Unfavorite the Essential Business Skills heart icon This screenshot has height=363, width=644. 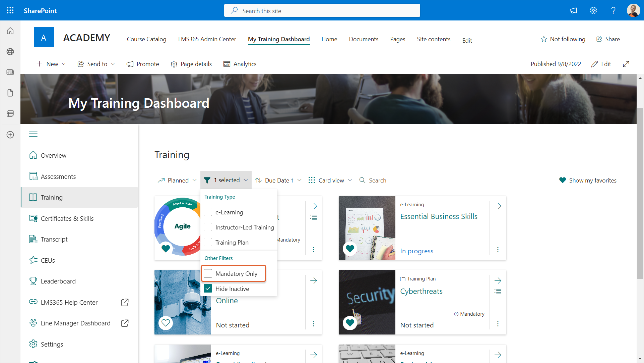[350, 249]
